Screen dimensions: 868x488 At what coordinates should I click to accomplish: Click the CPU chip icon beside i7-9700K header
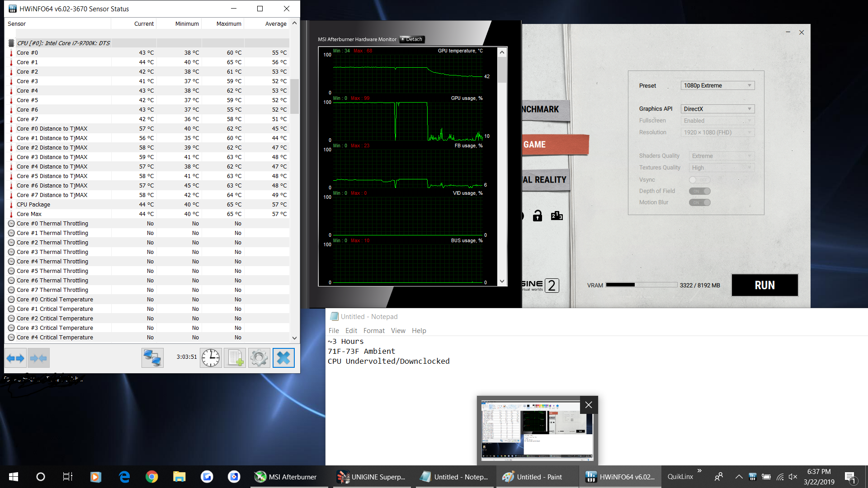[x=11, y=43]
